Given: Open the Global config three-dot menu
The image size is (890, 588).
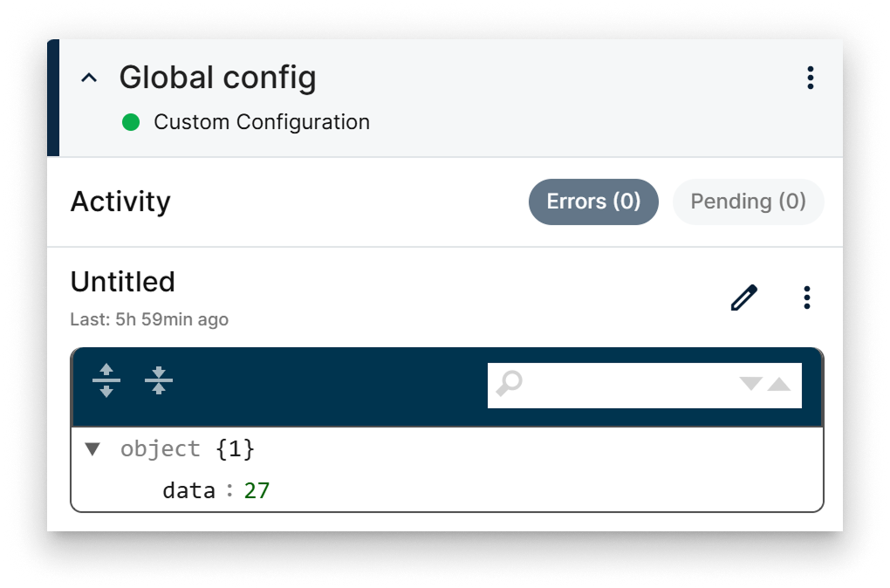Looking at the screenshot, I should click(x=811, y=79).
